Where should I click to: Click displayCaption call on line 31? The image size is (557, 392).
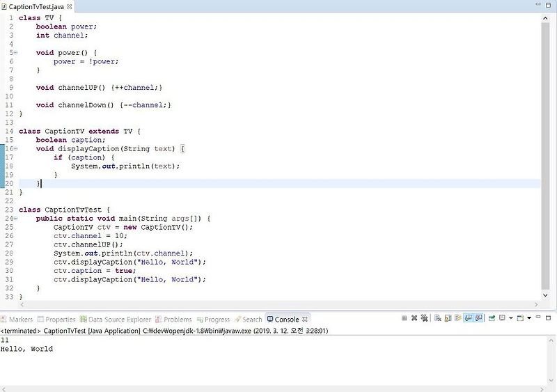[x=130, y=279]
